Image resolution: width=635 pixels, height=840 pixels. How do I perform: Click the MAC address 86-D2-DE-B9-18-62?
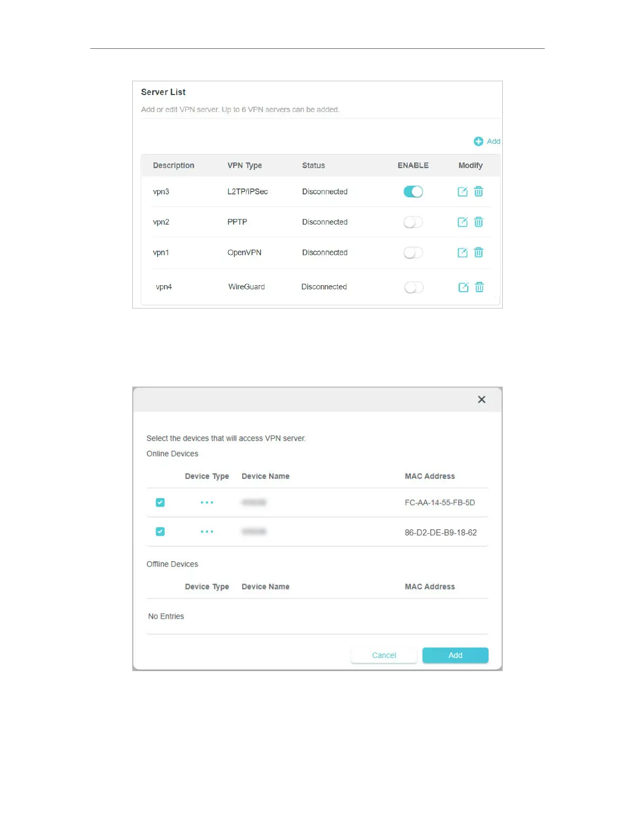(441, 533)
